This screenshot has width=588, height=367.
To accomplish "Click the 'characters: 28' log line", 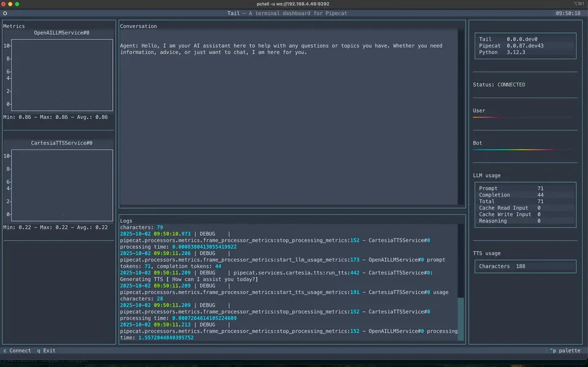I will (x=141, y=299).
